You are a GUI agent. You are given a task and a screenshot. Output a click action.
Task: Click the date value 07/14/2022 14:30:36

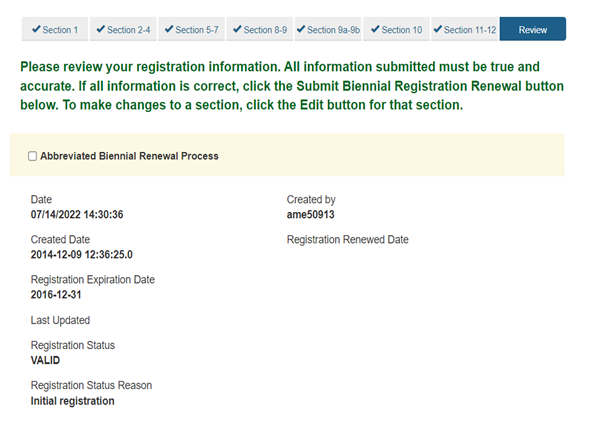[x=77, y=215]
